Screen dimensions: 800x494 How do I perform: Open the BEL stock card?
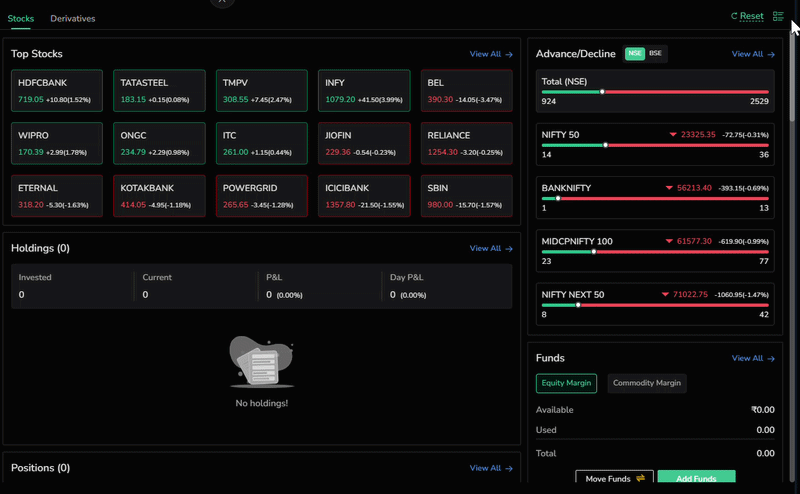coord(467,91)
